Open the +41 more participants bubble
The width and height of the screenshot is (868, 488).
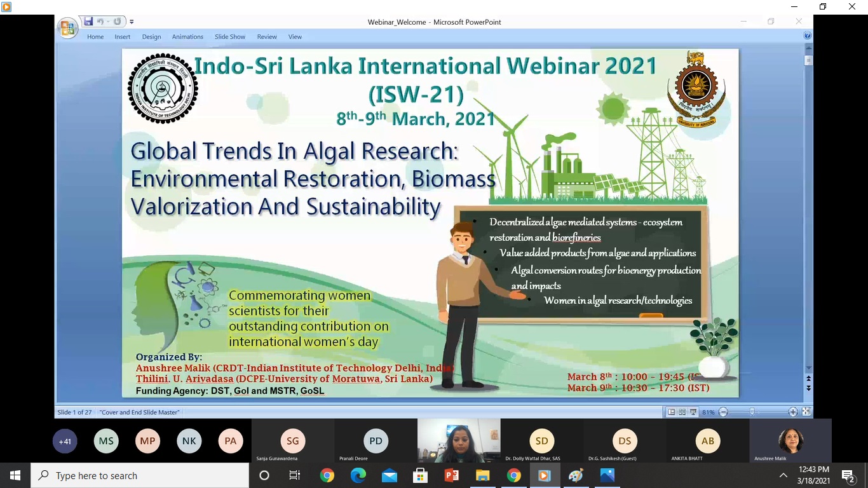[x=65, y=441]
